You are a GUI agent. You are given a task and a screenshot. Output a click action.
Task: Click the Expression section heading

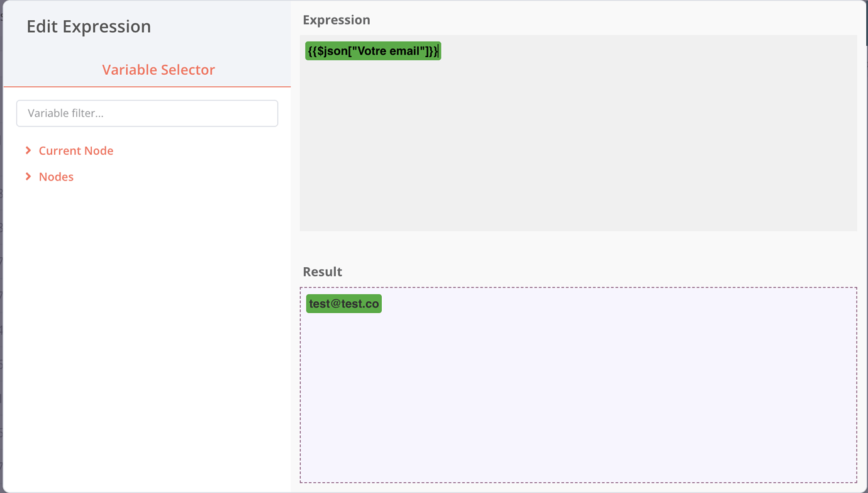click(x=337, y=20)
